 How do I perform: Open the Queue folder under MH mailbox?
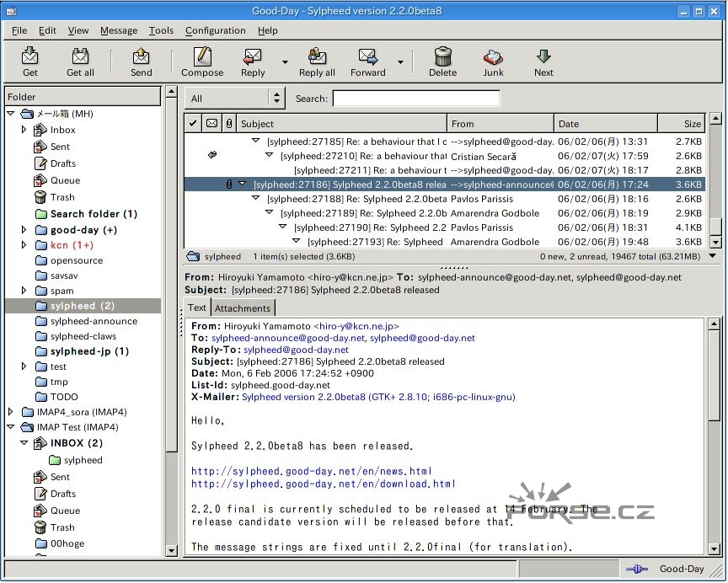tap(65, 180)
